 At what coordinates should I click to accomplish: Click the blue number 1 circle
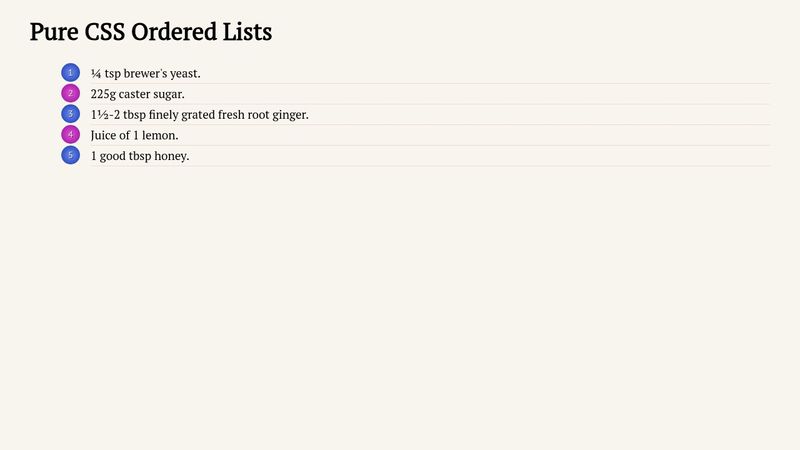70,73
